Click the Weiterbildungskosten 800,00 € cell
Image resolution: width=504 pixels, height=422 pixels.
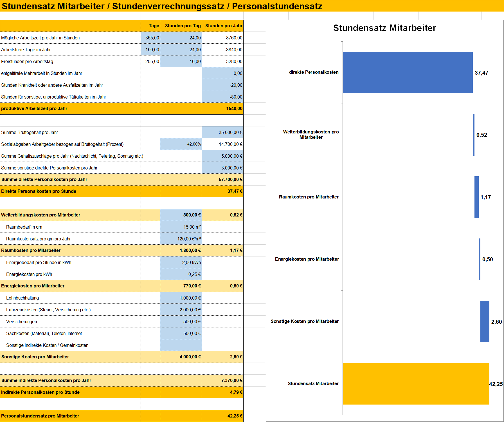[x=181, y=215]
